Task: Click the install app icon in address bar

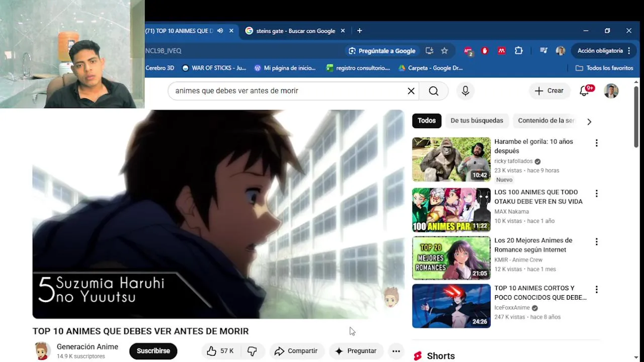Action: coord(429,51)
